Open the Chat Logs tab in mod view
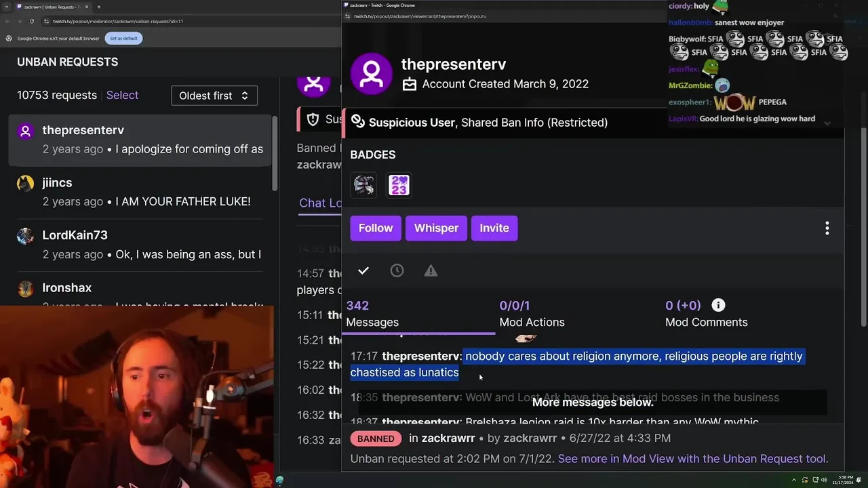This screenshot has height=488, width=868. pyautogui.click(x=320, y=203)
